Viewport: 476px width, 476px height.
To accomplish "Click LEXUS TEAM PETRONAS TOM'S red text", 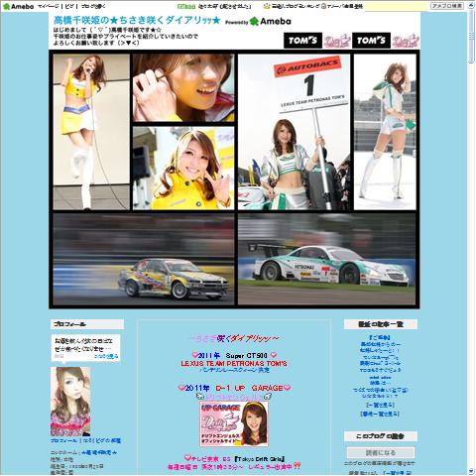I will coord(234,363).
